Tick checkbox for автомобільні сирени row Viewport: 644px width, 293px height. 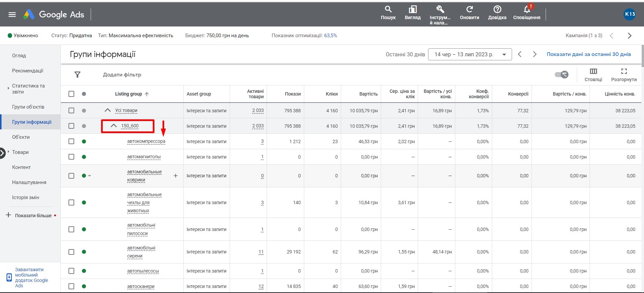(71, 252)
